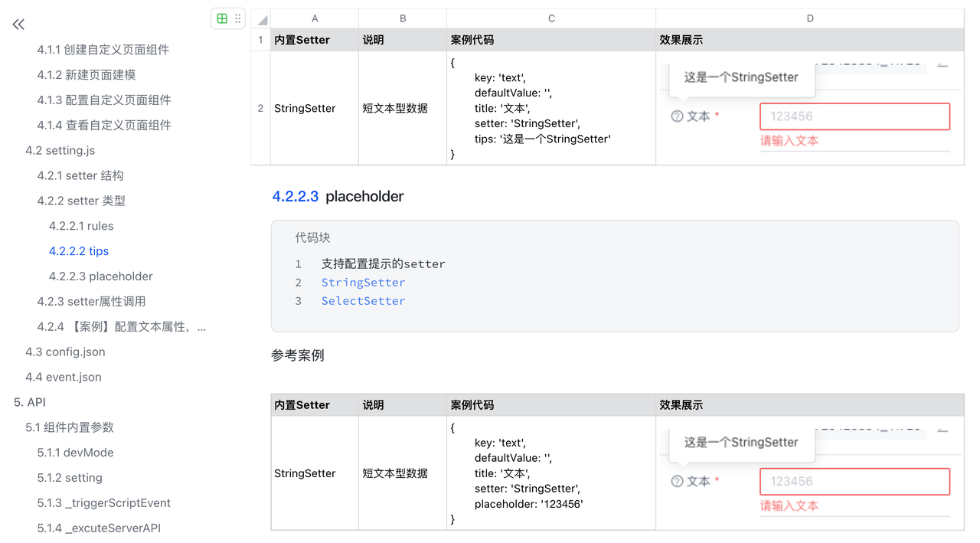Select 4.2.2.2 tips in outline

point(79,251)
